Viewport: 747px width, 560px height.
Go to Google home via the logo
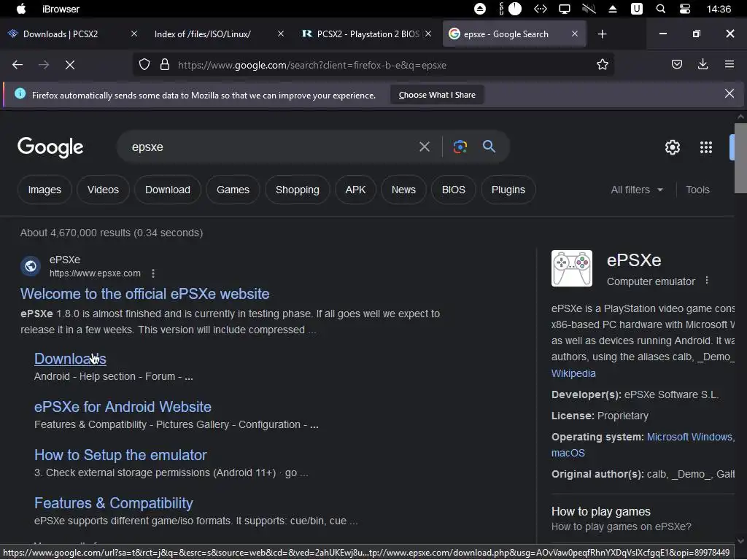[x=50, y=147]
